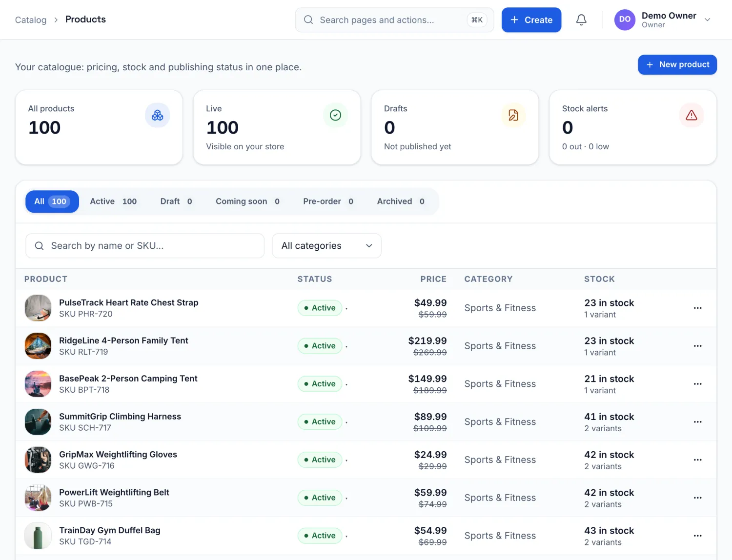This screenshot has height=560, width=732.
Task: Open the All categories dropdown
Action: [326, 246]
